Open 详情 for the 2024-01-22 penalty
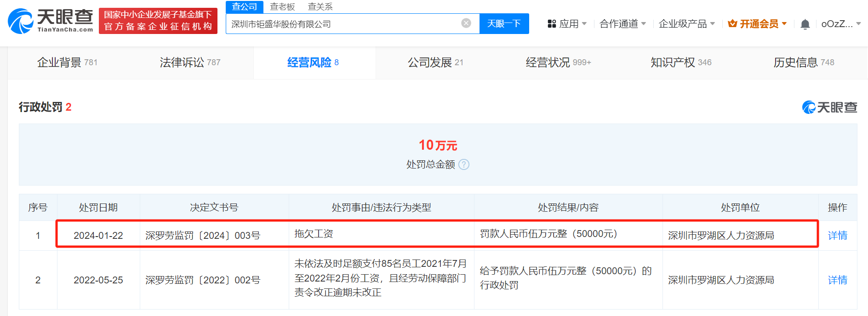Viewport: 868px width, 316px height. click(x=838, y=236)
